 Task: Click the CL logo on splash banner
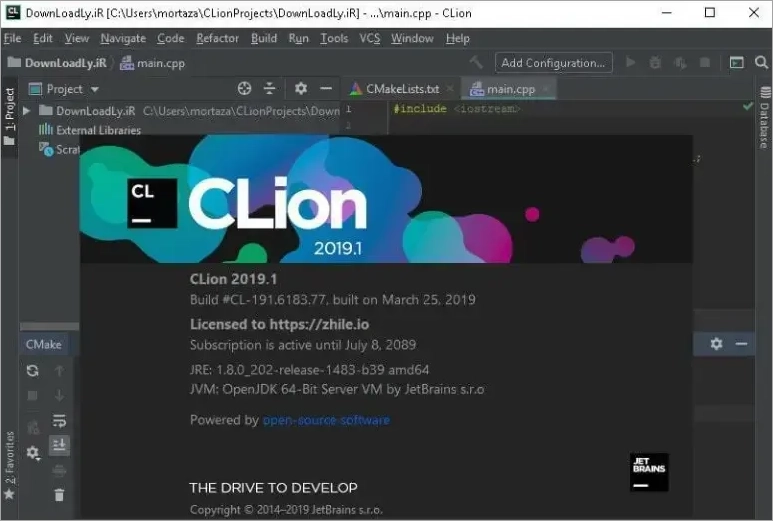coord(152,203)
